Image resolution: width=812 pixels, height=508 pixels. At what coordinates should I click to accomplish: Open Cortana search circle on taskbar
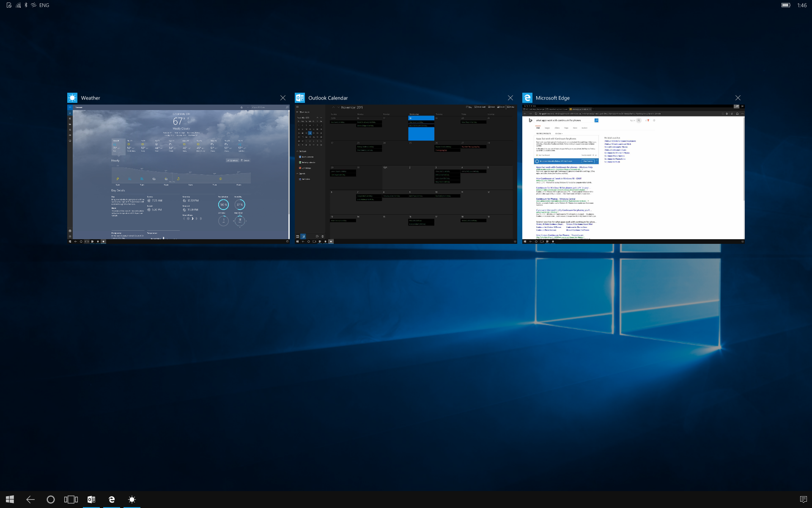click(51, 500)
